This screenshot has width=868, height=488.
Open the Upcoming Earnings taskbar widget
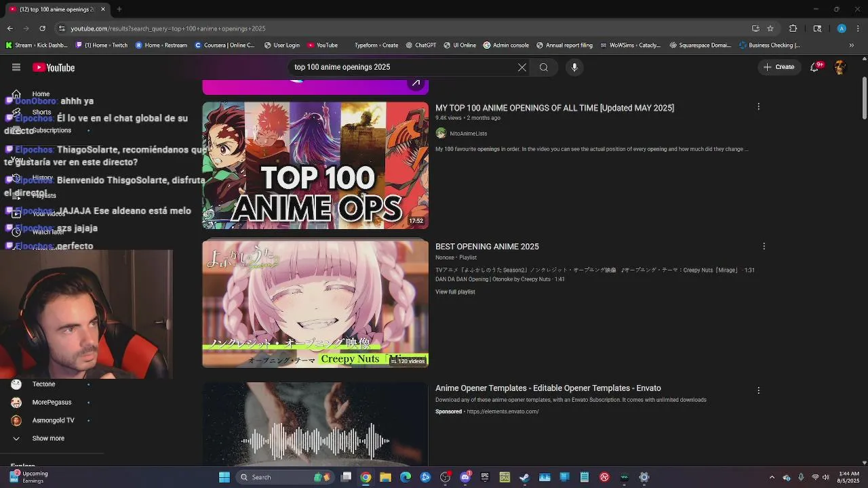coord(28,477)
